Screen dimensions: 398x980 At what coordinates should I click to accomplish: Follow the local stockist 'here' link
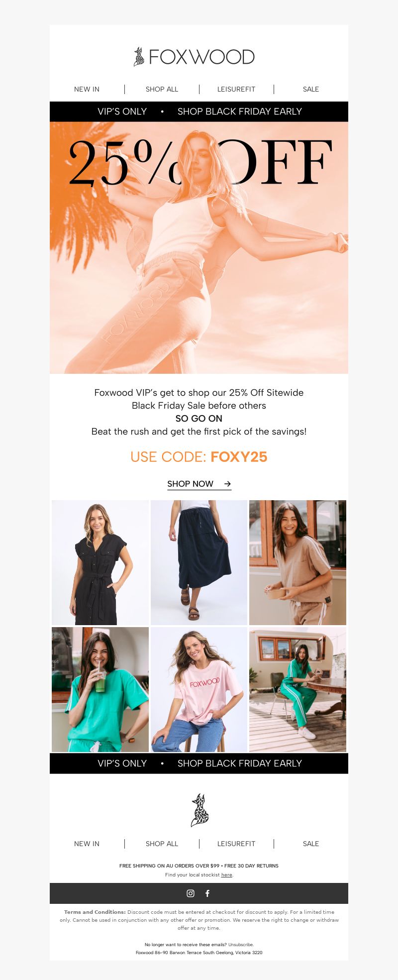tap(227, 875)
